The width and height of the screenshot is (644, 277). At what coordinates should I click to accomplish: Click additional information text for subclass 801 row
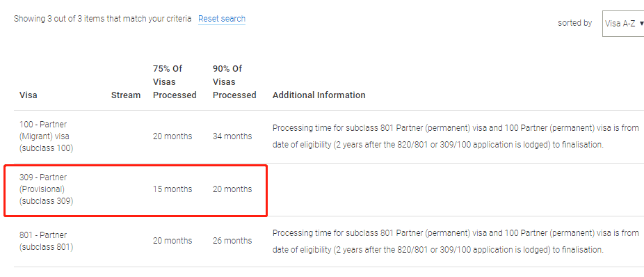pos(456,241)
